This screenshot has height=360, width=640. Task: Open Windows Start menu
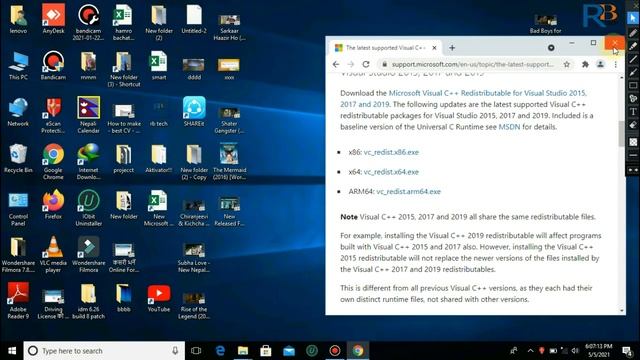click(12, 351)
